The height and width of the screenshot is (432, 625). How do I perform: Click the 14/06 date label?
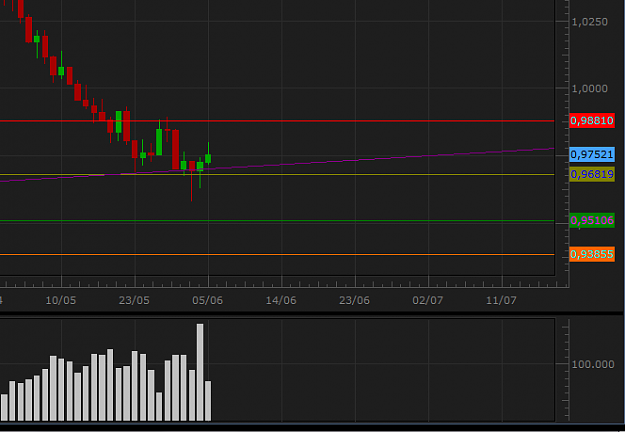[x=281, y=300]
